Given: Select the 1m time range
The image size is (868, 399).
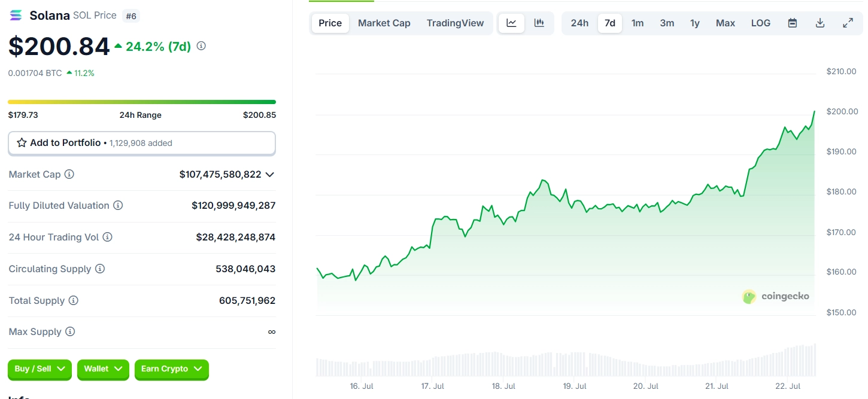Looking at the screenshot, I should click(x=638, y=23).
